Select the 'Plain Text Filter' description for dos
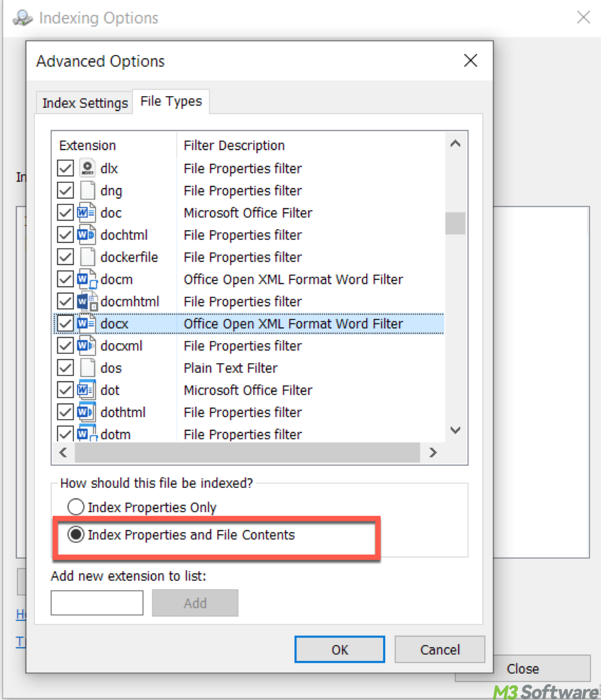The image size is (601, 700). click(230, 368)
